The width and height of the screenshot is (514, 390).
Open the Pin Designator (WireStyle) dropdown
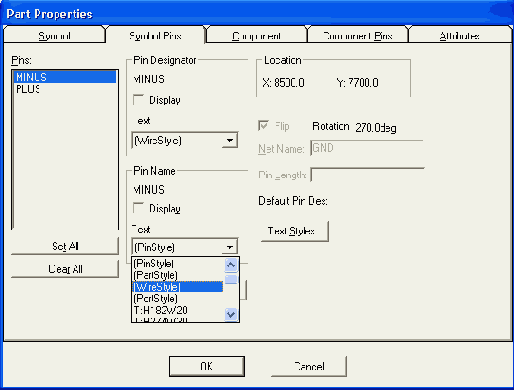click(230, 140)
